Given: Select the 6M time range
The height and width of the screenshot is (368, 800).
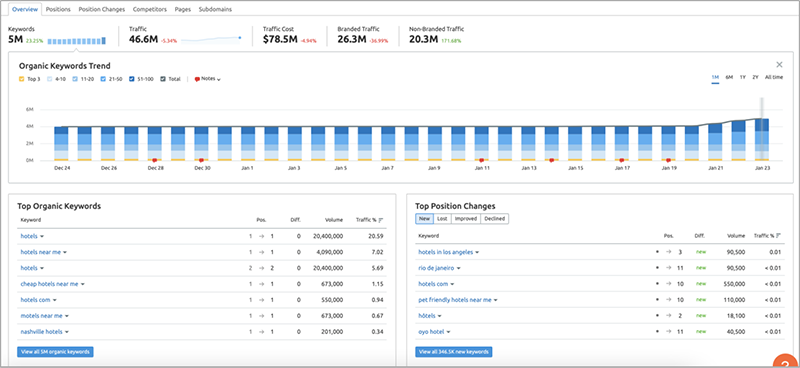Looking at the screenshot, I should pyautogui.click(x=729, y=77).
